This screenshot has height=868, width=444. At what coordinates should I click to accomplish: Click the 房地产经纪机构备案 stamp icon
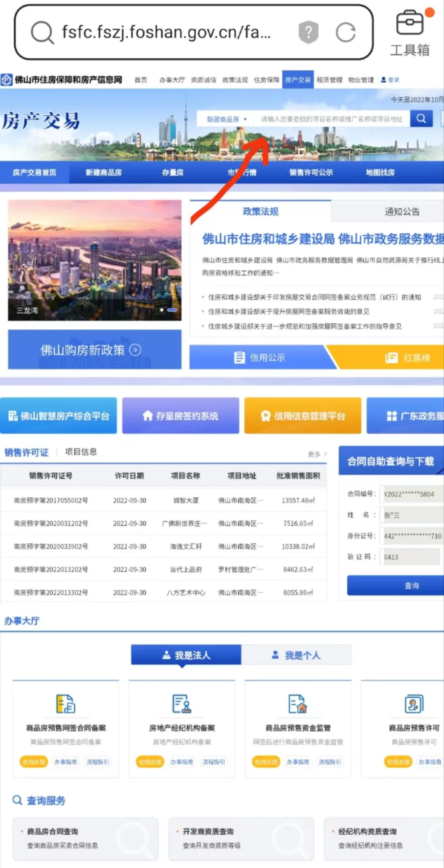coord(181,704)
